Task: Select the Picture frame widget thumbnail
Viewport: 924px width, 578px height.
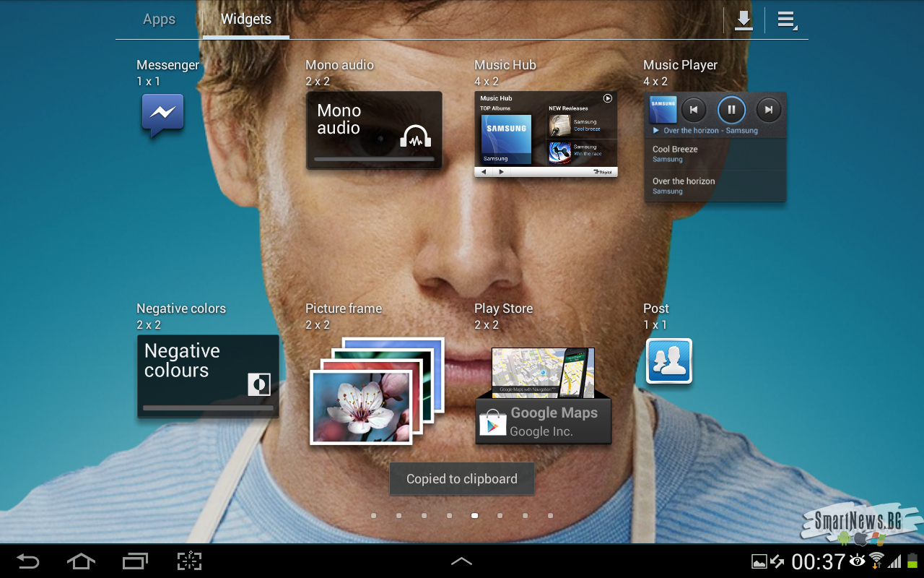Action: point(375,391)
